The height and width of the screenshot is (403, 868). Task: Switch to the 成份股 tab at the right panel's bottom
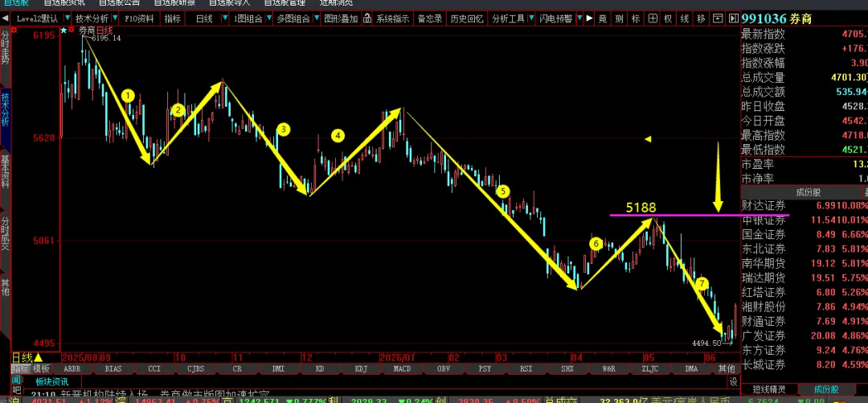tap(826, 389)
